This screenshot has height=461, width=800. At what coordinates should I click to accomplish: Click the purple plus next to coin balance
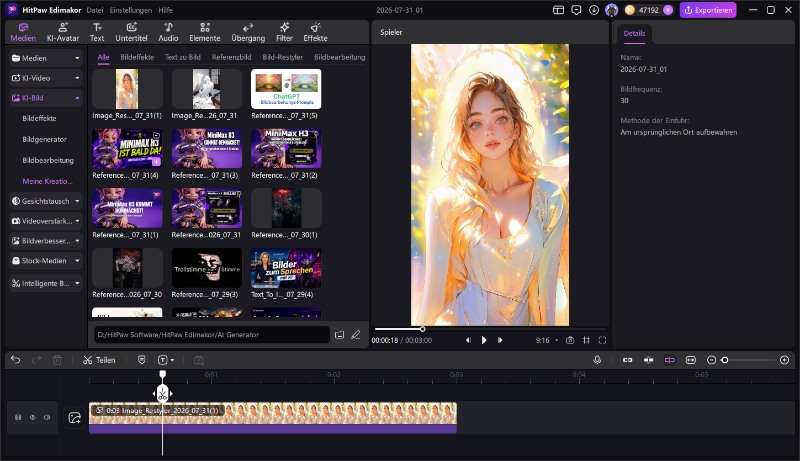coord(668,10)
